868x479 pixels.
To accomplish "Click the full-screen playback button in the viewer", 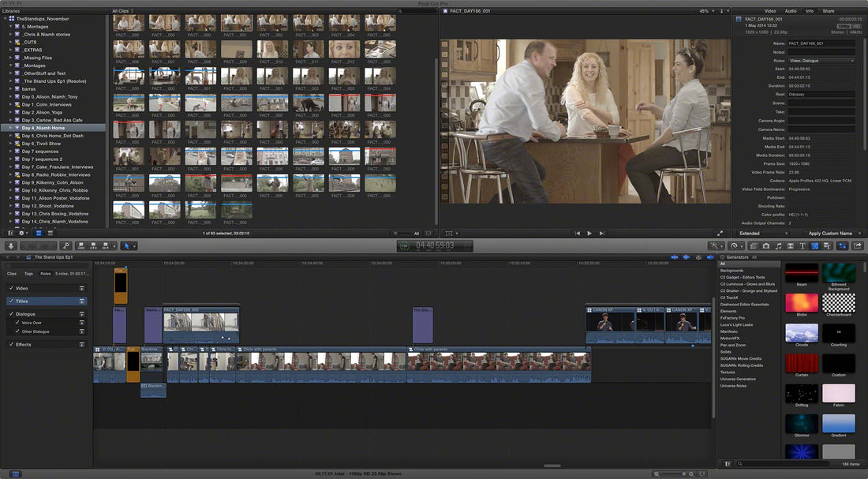I will point(720,231).
